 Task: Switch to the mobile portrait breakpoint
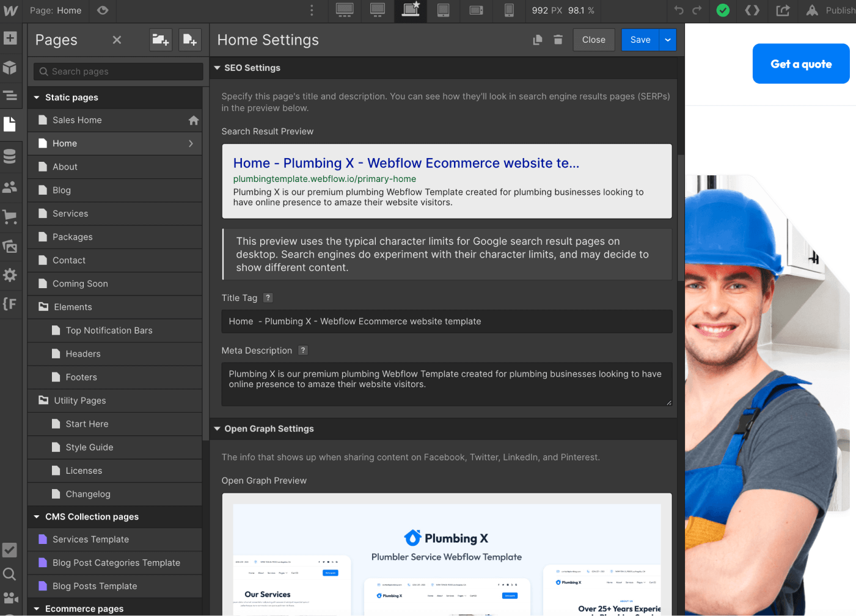(x=509, y=10)
